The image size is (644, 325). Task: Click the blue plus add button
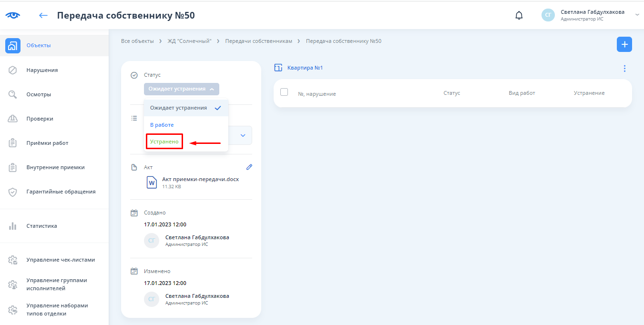pos(624,44)
